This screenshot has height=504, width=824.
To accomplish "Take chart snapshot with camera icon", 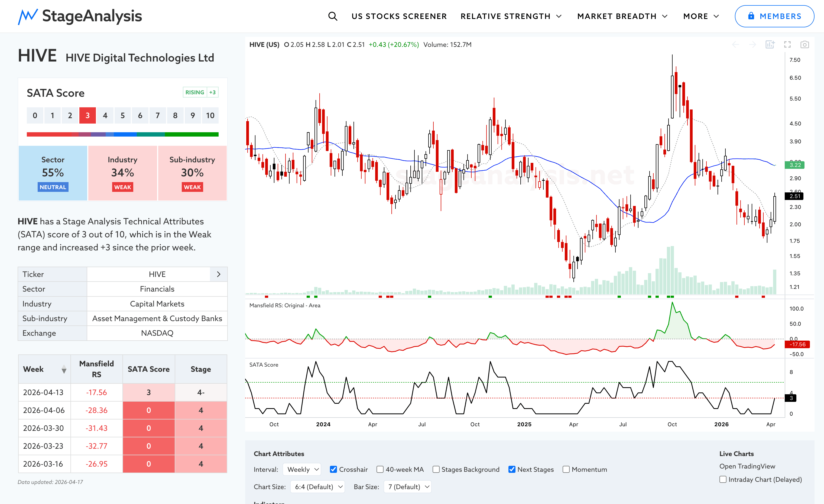I will point(804,44).
